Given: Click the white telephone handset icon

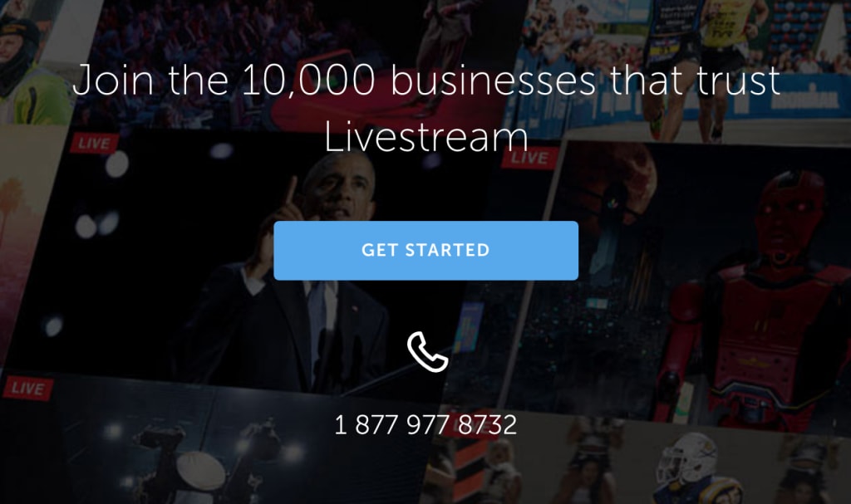Looking at the screenshot, I should (428, 351).
